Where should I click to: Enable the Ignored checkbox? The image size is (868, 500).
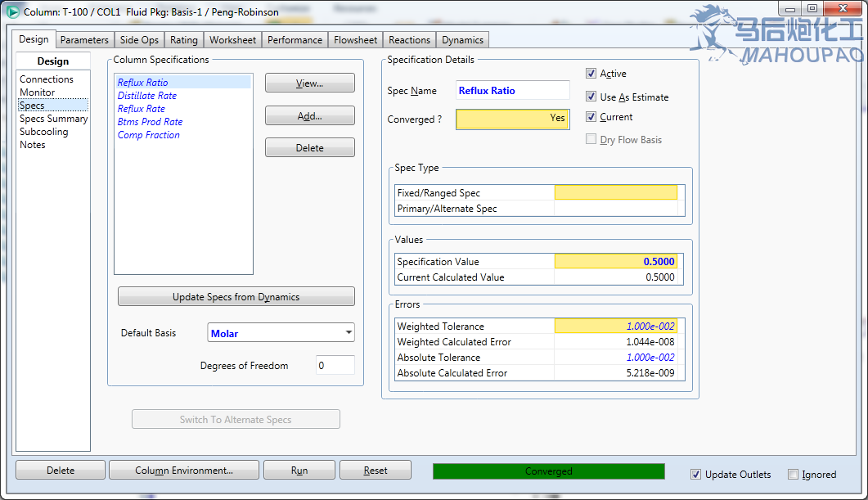coord(794,475)
